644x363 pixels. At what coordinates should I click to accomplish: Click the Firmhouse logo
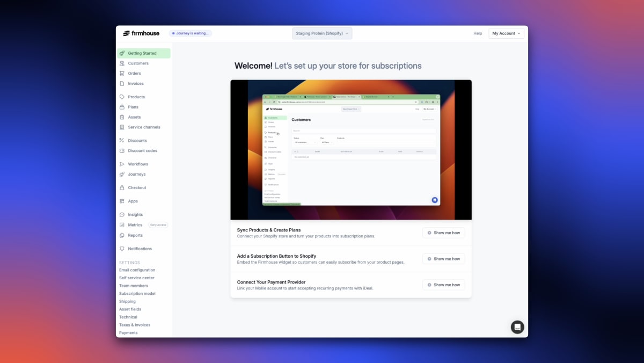pos(141,33)
